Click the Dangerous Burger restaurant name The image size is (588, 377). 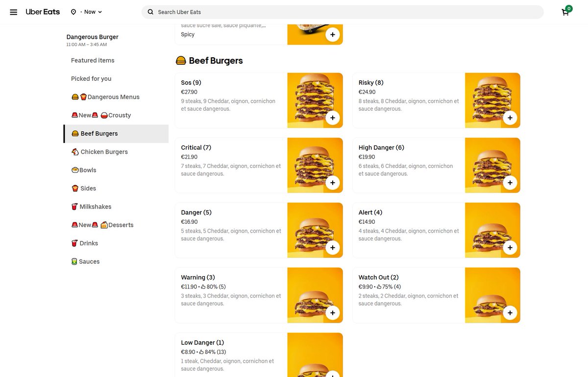[x=93, y=37]
